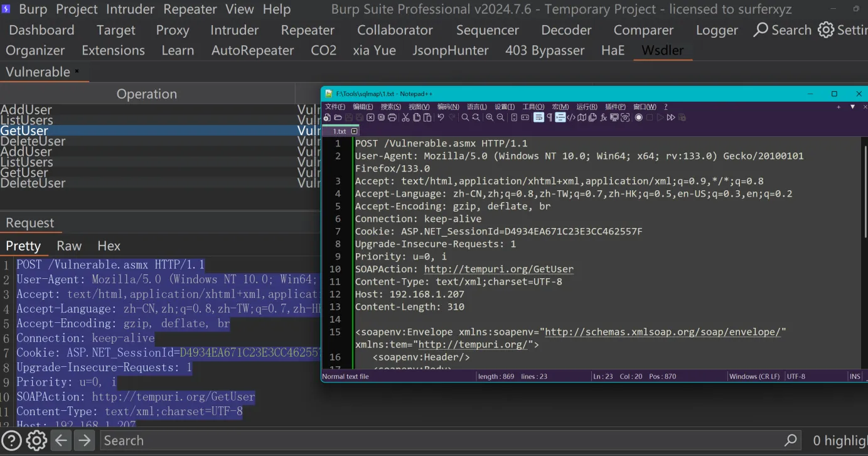Open Notepad++ Function List fx icon
The height and width of the screenshot is (456, 868).
603,117
